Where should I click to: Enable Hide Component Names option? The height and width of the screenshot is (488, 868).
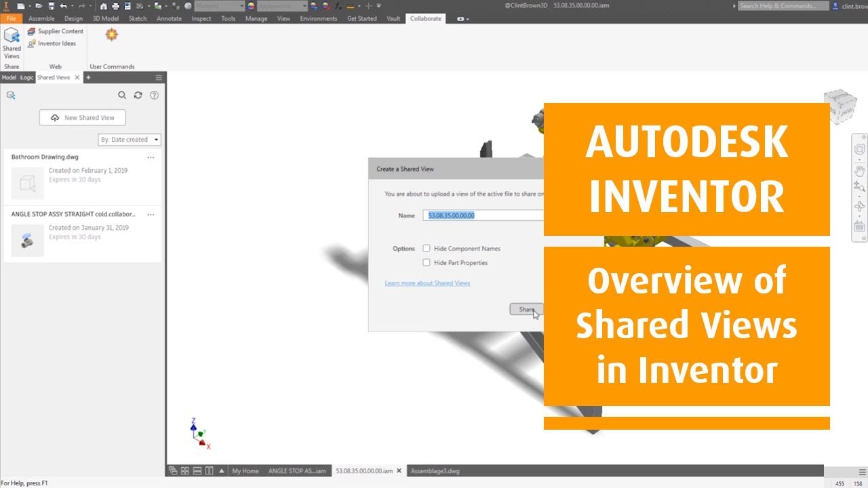click(427, 248)
